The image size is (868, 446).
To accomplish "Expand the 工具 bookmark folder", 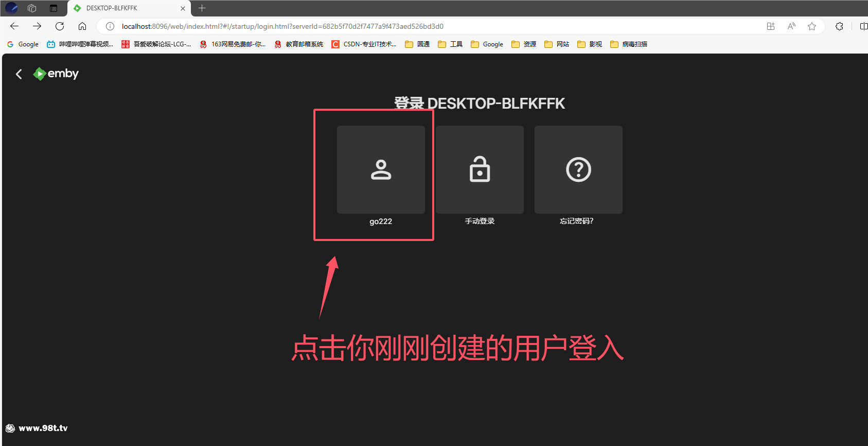I will pyautogui.click(x=450, y=44).
